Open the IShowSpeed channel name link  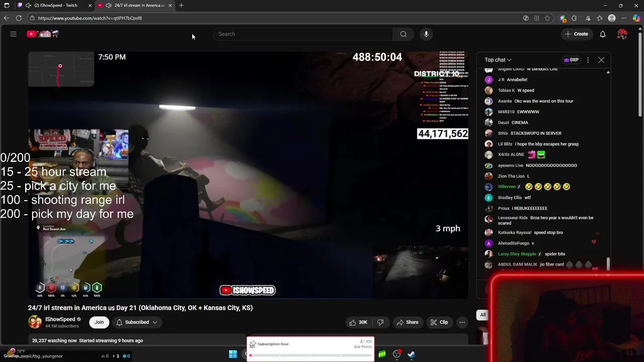point(60,319)
